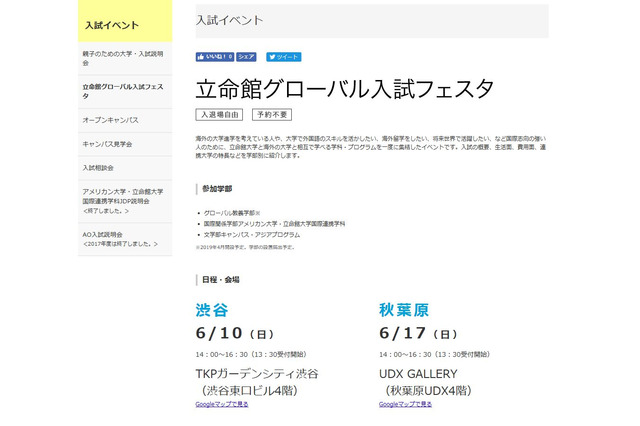Click the 参加学部 section heading
This screenshot has width=640, height=426.
tap(217, 189)
